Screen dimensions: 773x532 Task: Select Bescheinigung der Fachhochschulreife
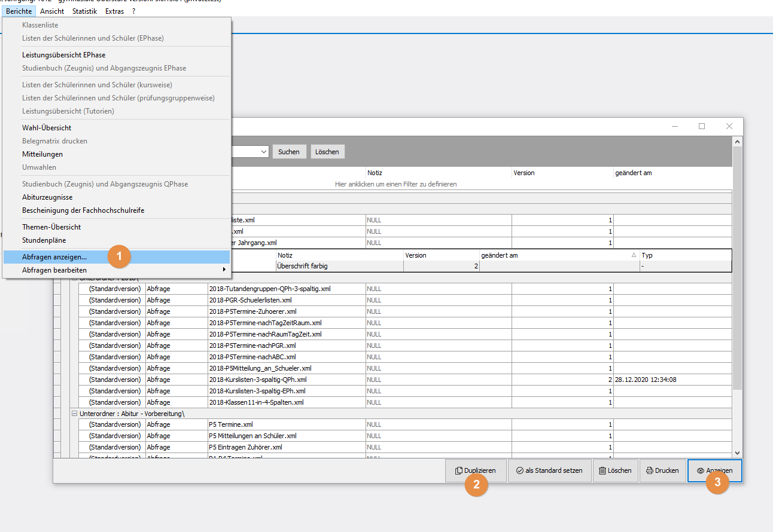tap(117, 210)
